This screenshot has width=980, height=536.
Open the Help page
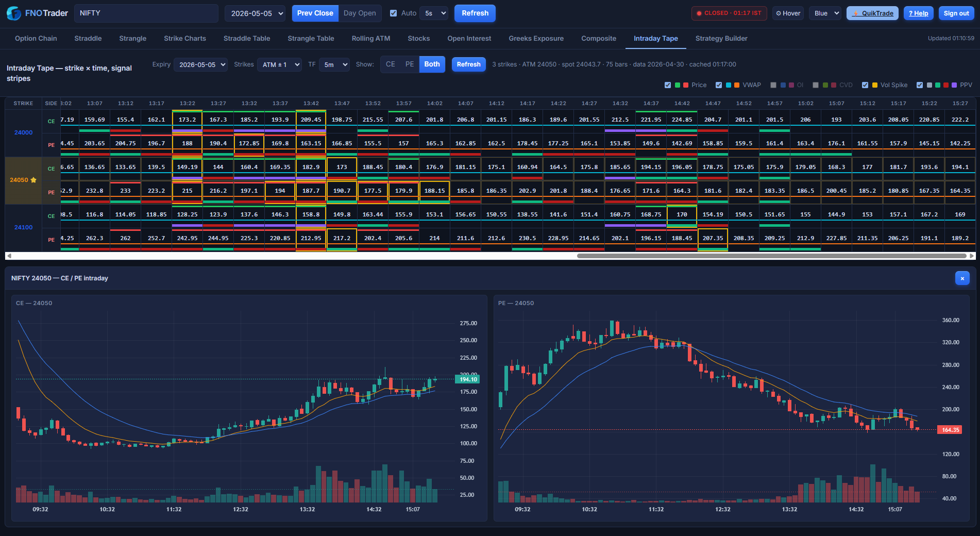point(918,13)
